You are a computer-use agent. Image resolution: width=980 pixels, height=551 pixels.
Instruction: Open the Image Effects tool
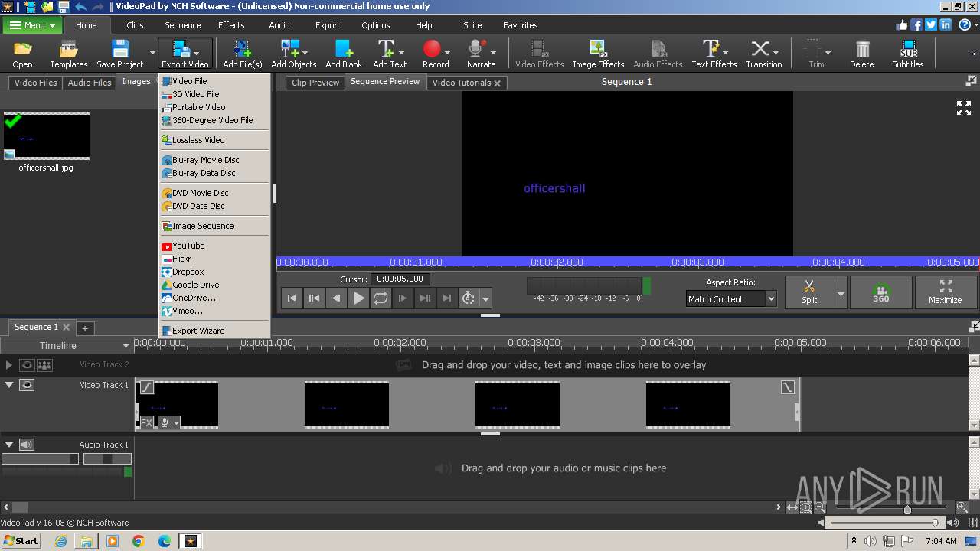coord(598,54)
